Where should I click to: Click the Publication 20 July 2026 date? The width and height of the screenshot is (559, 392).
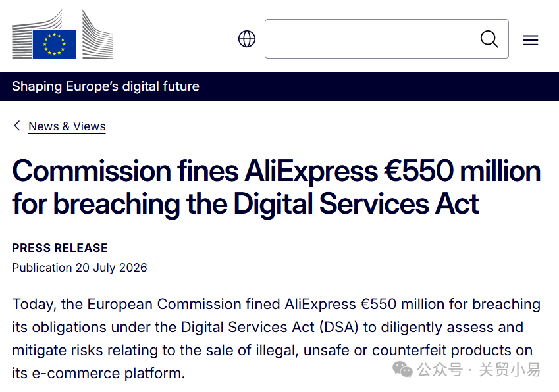[80, 268]
